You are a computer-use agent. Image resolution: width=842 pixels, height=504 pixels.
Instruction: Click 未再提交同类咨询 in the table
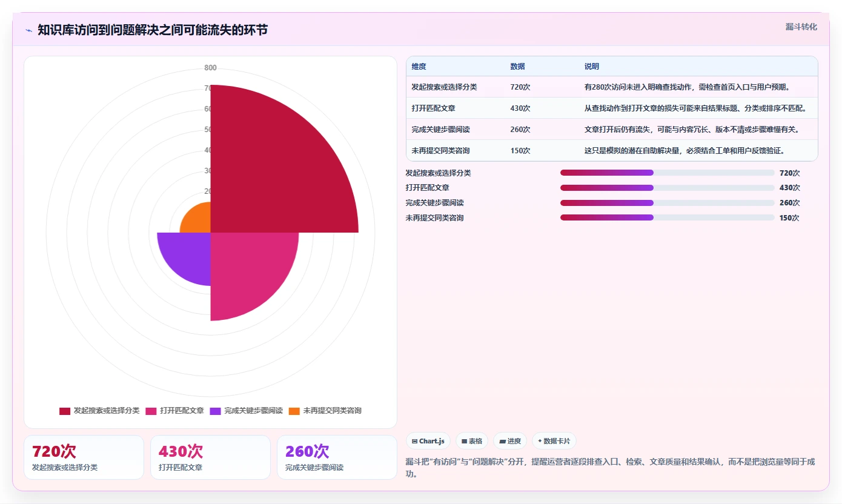tap(440, 151)
